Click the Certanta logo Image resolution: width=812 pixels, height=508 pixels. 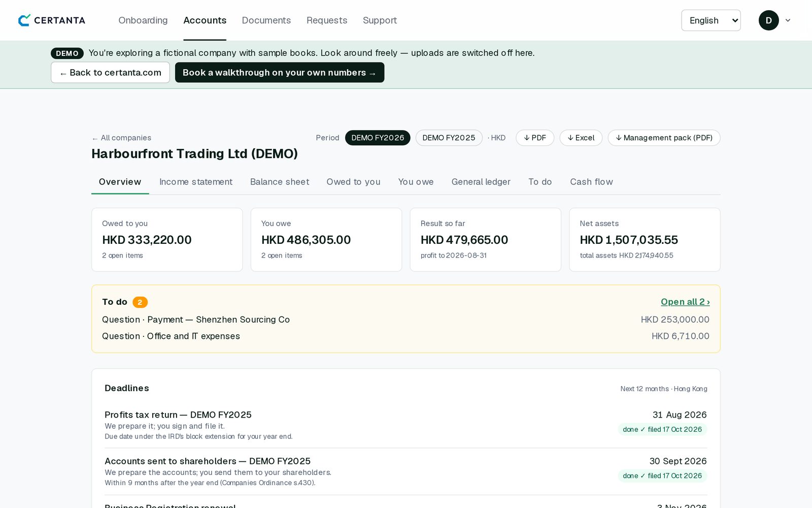(52, 20)
